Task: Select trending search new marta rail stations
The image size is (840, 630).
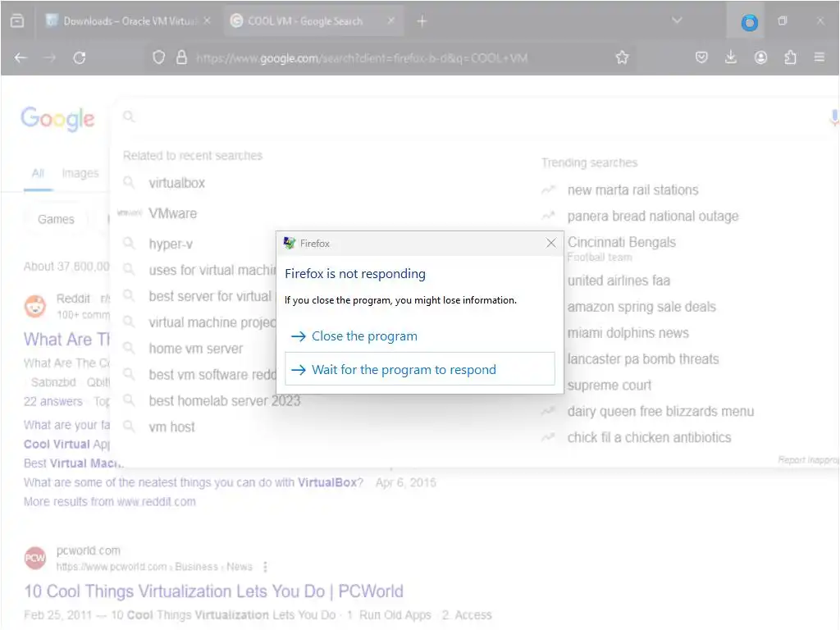Action: (x=632, y=190)
